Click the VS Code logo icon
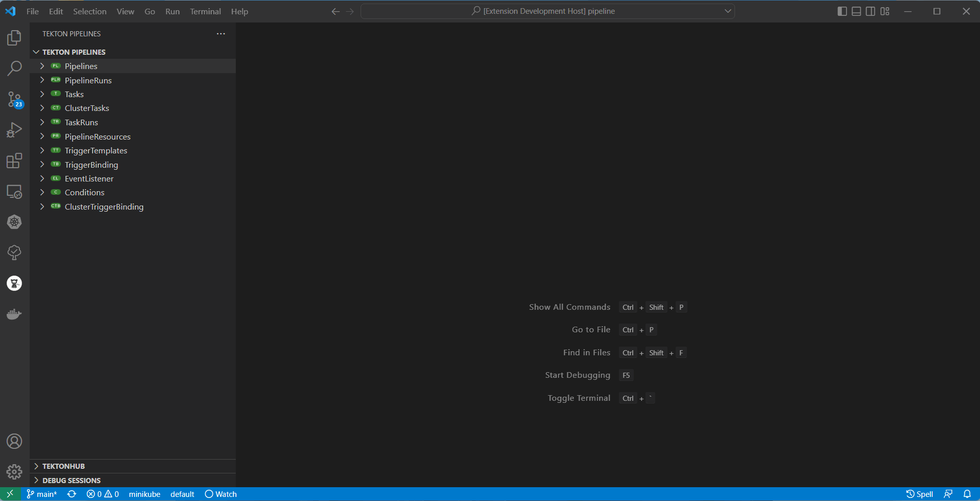980x501 pixels. [10, 11]
